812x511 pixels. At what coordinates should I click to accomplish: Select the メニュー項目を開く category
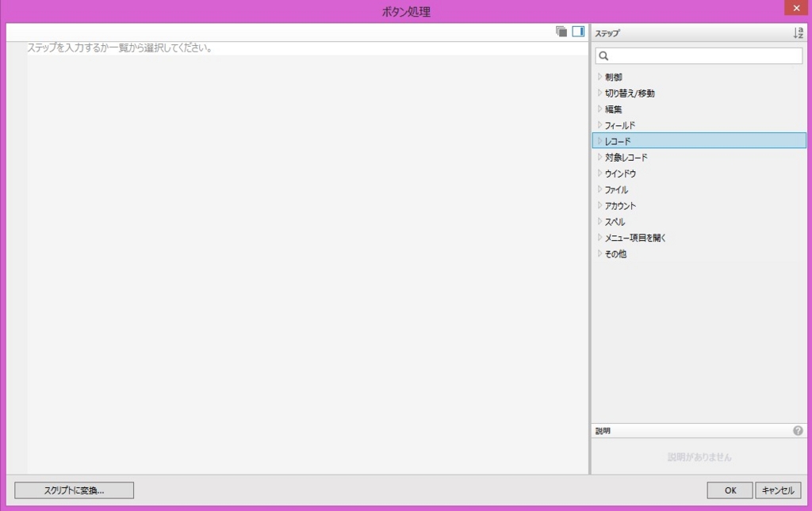[x=635, y=238]
